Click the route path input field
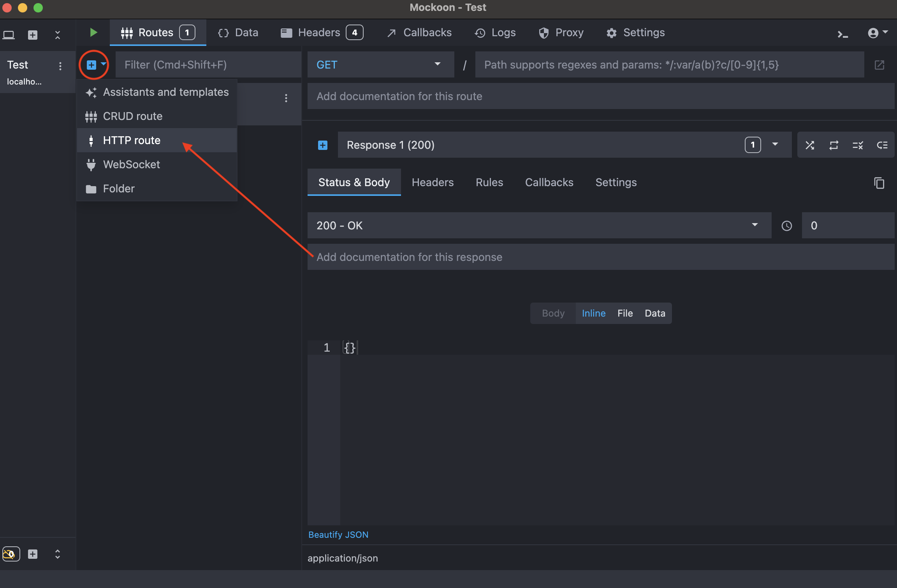897x588 pixels. (669, 65)
